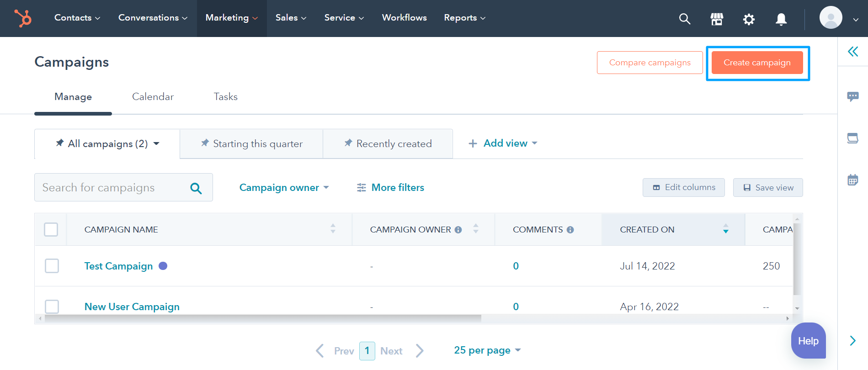This screenshot has width=868, height=370.
Task: Click the table's horizontal scrollbar
Action: 263,318
